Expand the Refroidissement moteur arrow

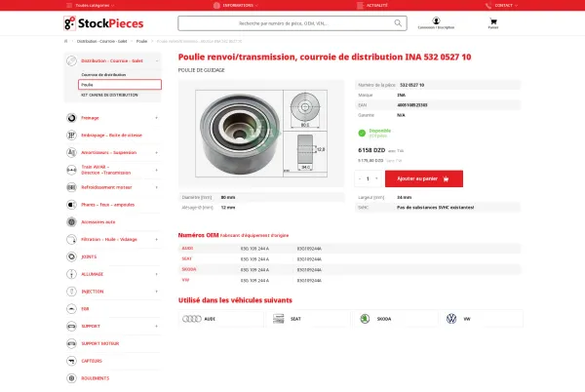pyautogui.click(x=157, y=187)
